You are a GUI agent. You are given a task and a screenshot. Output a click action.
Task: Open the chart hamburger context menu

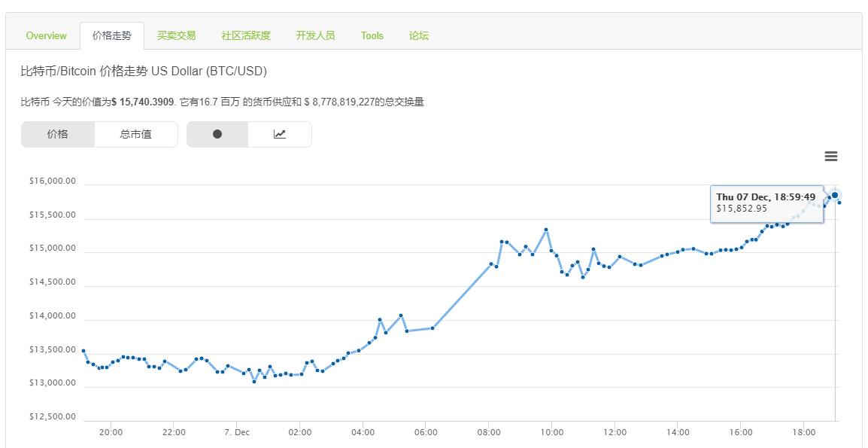(x=831, y=157)
